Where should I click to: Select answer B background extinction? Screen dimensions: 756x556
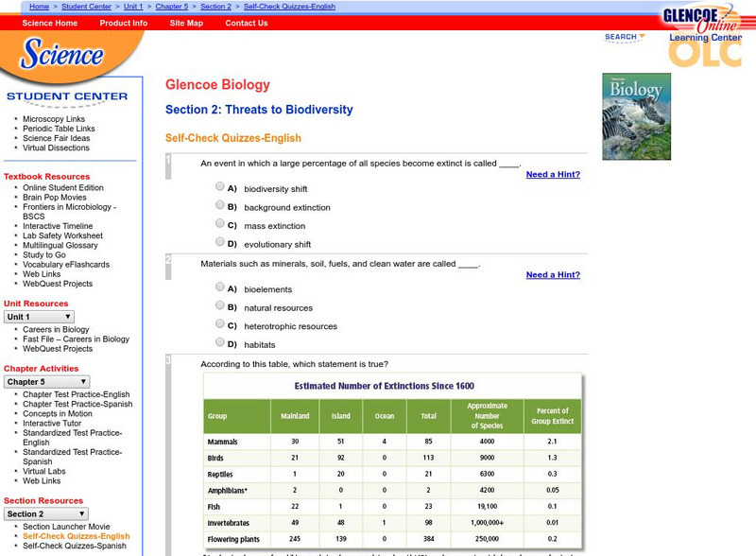[x=220, y=204]
